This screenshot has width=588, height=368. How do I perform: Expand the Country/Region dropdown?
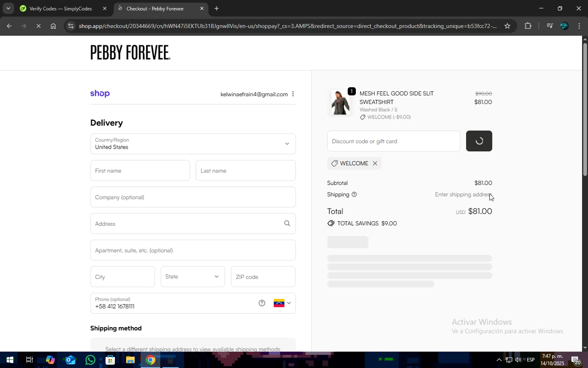(193, 144)
